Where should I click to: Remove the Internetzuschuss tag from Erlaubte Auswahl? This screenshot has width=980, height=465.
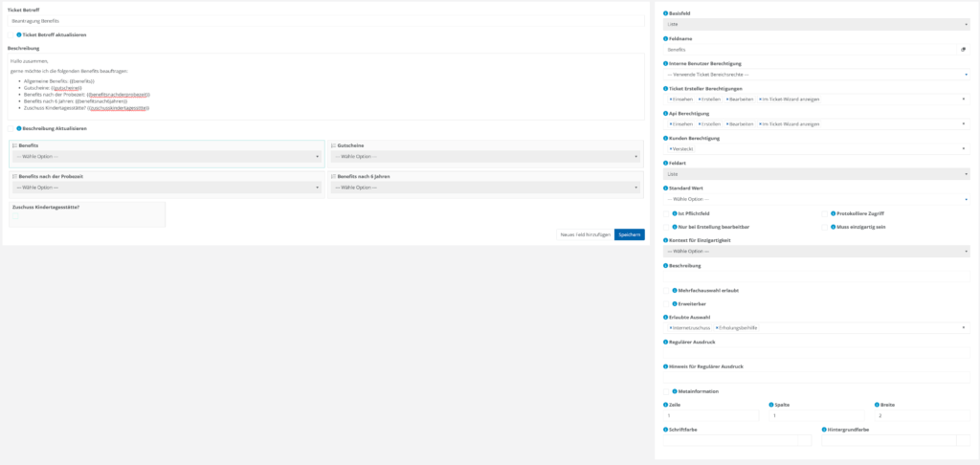(x=670, y=328)
